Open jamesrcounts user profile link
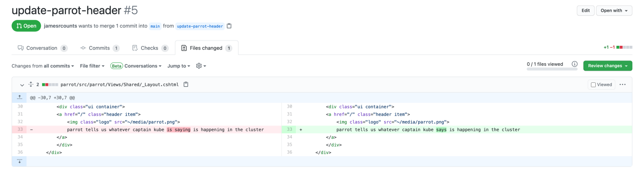This screenshot has height=170, width=644. pyautogui.click(x=60, y=26)
